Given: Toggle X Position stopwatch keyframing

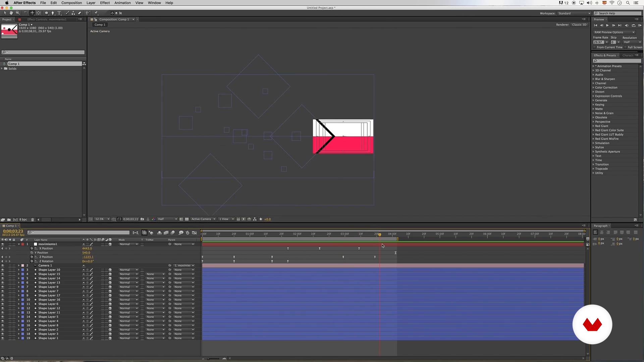Looking at the screenshot, I should tap(32, 249).
